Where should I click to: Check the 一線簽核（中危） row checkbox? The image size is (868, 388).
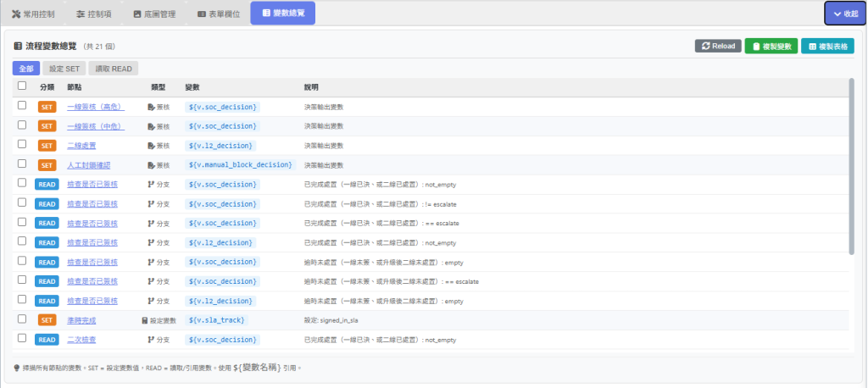pyautogui.click(x=22, y=125)
